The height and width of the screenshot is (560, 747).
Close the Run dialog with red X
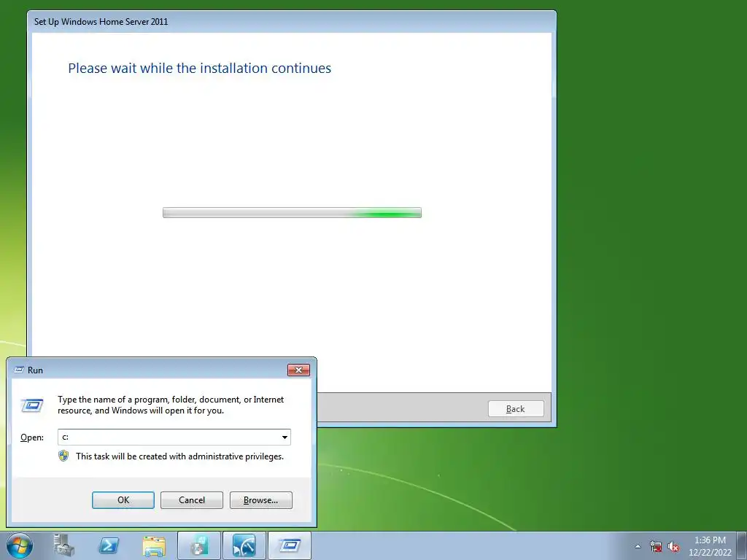click(x=298, y=370)
